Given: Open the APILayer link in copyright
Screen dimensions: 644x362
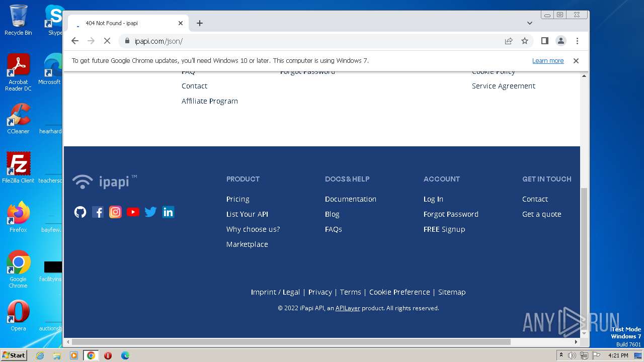Looking at the screenshot, I should (x=348, y=308).
